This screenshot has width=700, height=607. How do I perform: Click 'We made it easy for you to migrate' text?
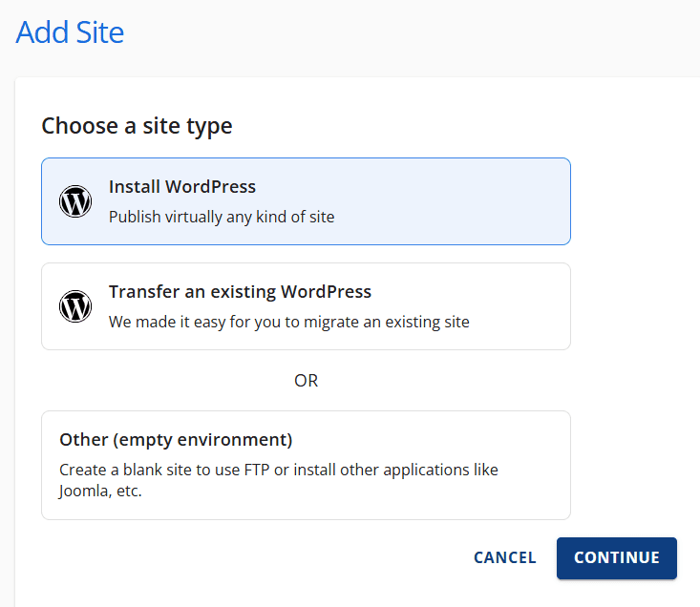(x=288, y=322)
